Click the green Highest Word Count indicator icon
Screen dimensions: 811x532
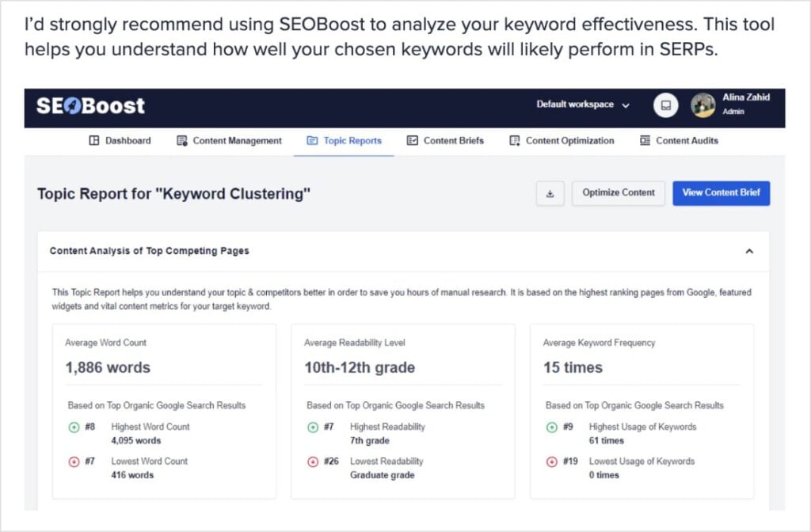point(76,427)
